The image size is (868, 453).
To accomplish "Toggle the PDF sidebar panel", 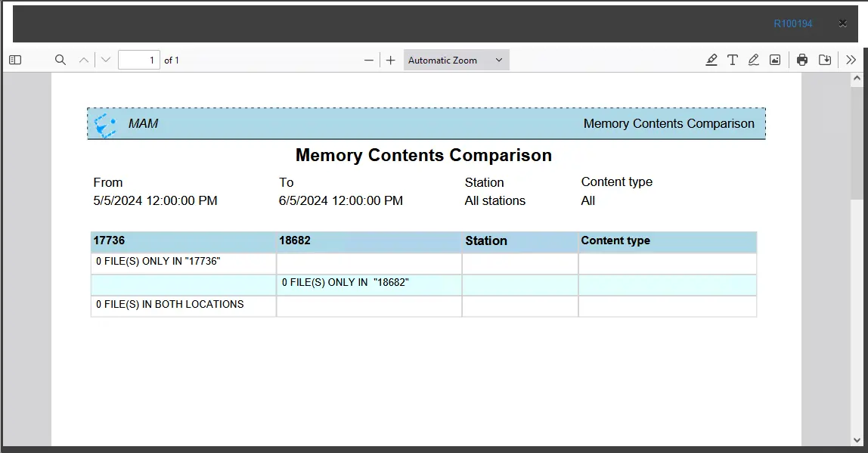I will tap(15, 61).
